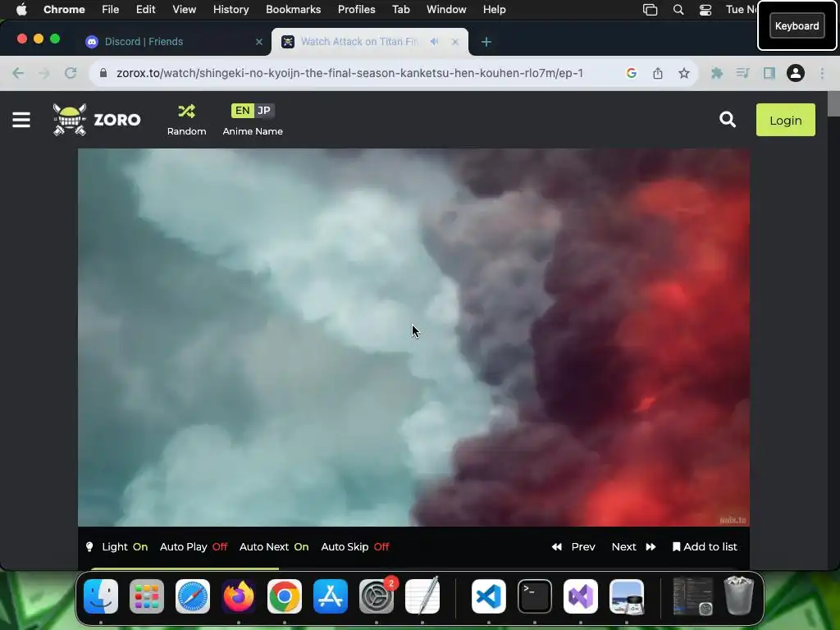Click the address bar URL
Viewport: 840px width, 630px height.
pos(349,73)
